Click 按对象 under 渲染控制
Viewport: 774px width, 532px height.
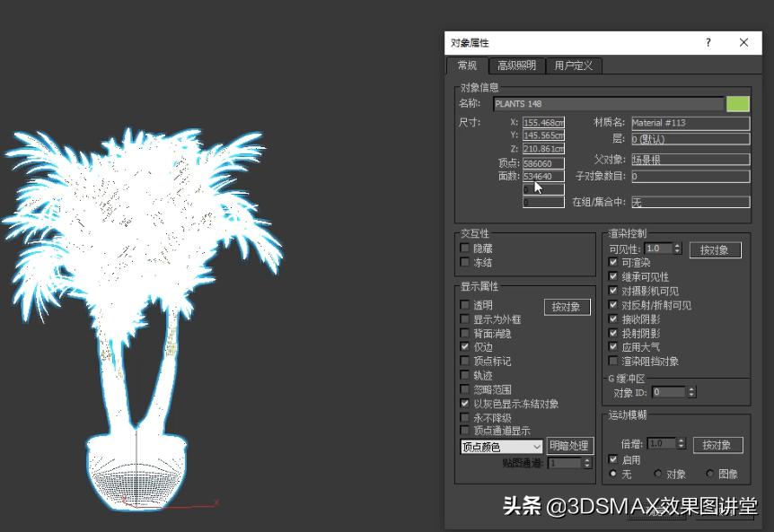pyautogui.click(x=716, y=249)
